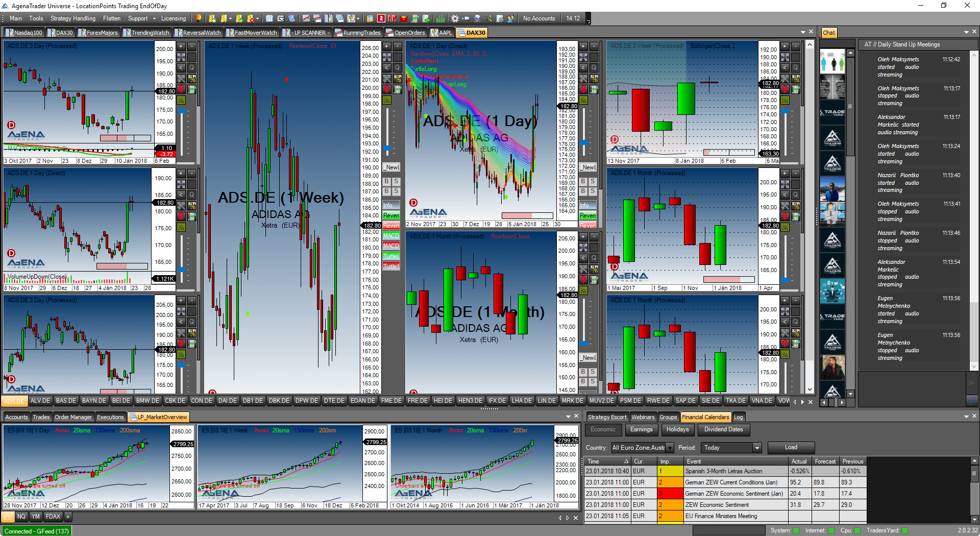The image size is (980, 536).
Task: Open the Tools menu
Action: tap(36, 18)
